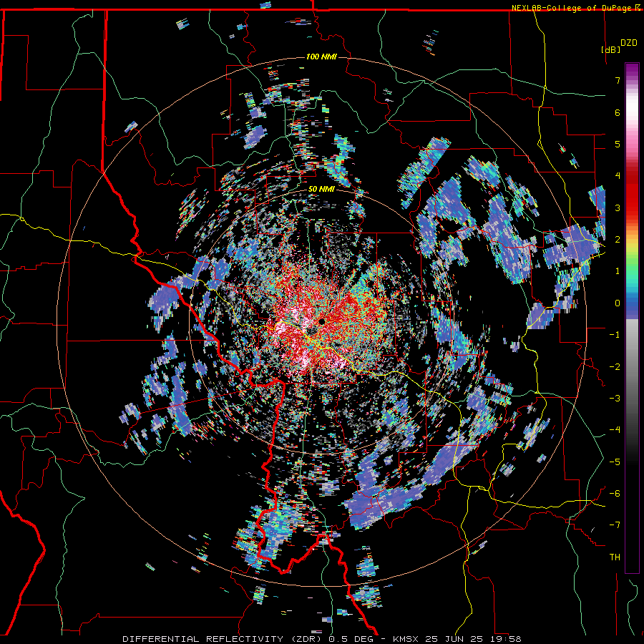Click the black radar site dot at center
The height and width of the screenshot is (644, 644).
321,321
